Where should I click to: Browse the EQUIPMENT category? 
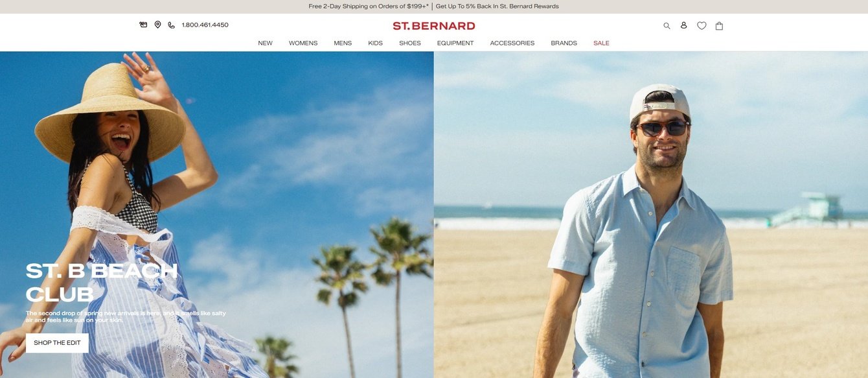click(455, 43)
